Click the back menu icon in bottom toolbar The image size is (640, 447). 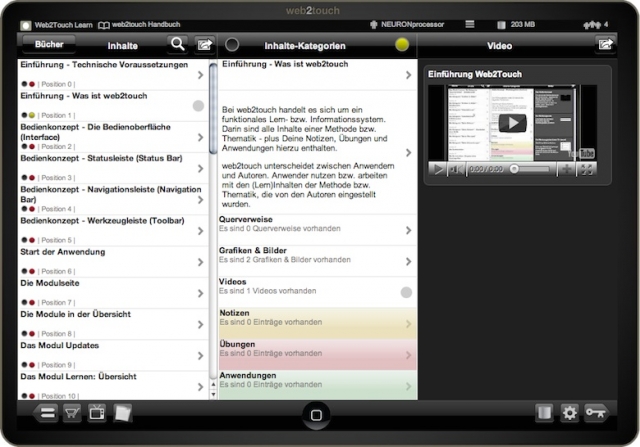[45, 413]
